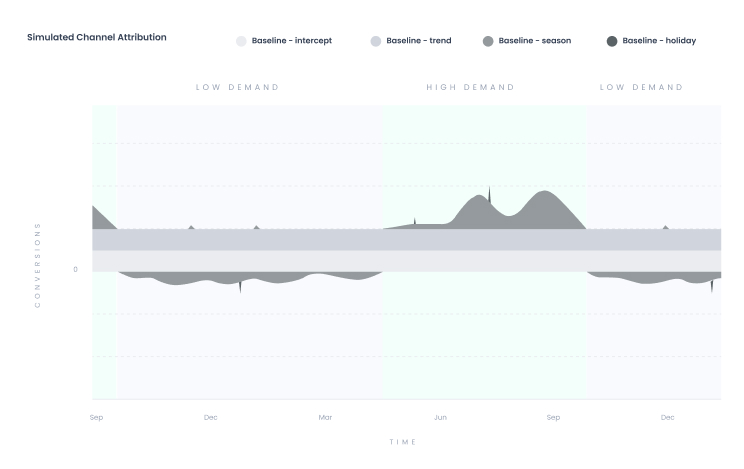Click the Baseline - season color dot
The image size is (744, 469).
pos(488,41)
